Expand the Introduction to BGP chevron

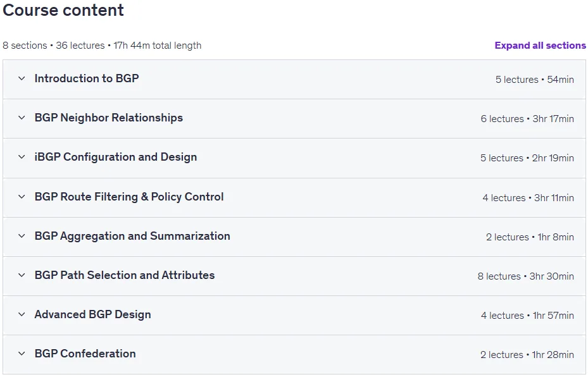point(22,78)
